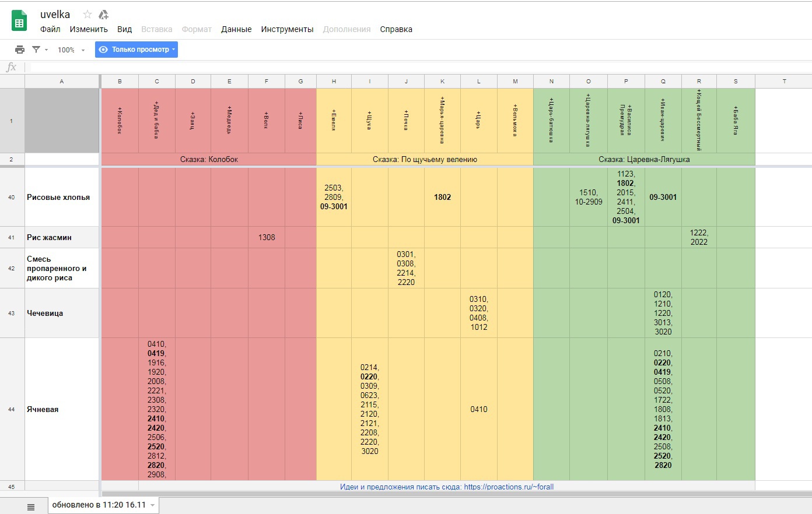Open the Файл menu

tap(50, 29)
